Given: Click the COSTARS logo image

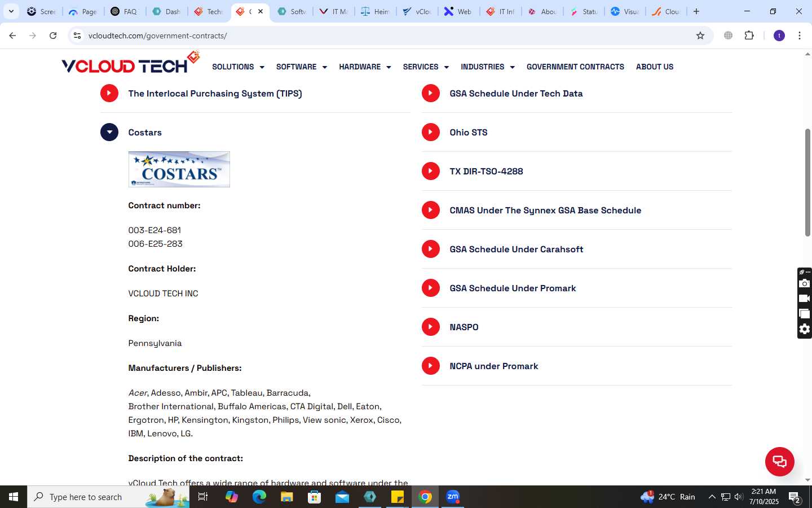Looking at the screenshot, I should (179, 169).
